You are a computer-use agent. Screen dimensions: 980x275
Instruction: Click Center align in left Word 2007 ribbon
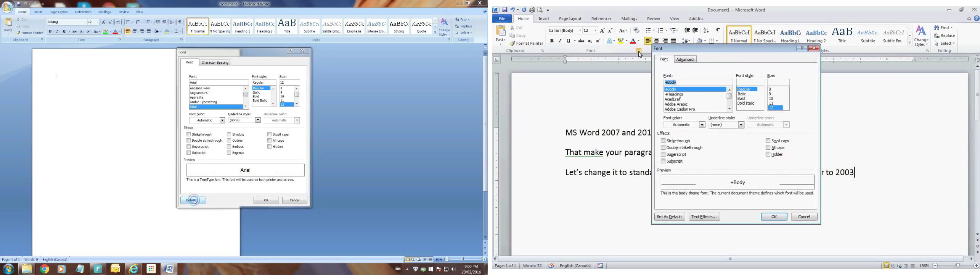pyautogui.click(x=135, y=32)
